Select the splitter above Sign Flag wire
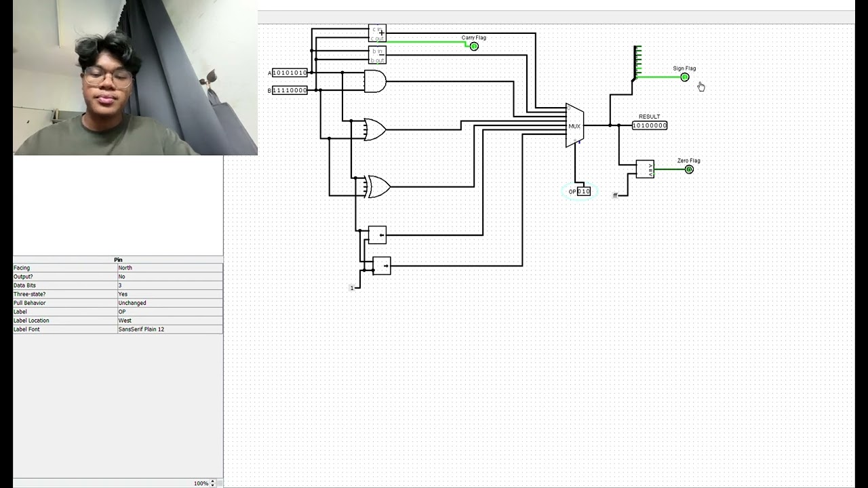The width and height of the screenshot is (868, 488). pyautogui.click(x=637, y=63)
